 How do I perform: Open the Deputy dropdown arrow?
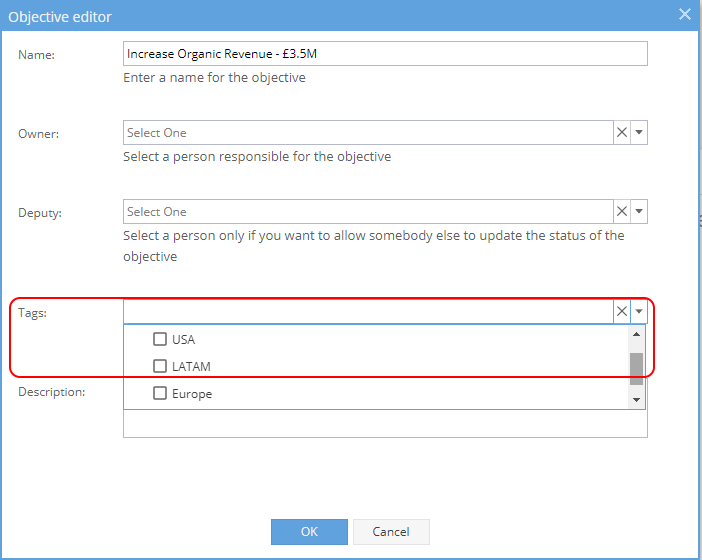tap(639, 211)
